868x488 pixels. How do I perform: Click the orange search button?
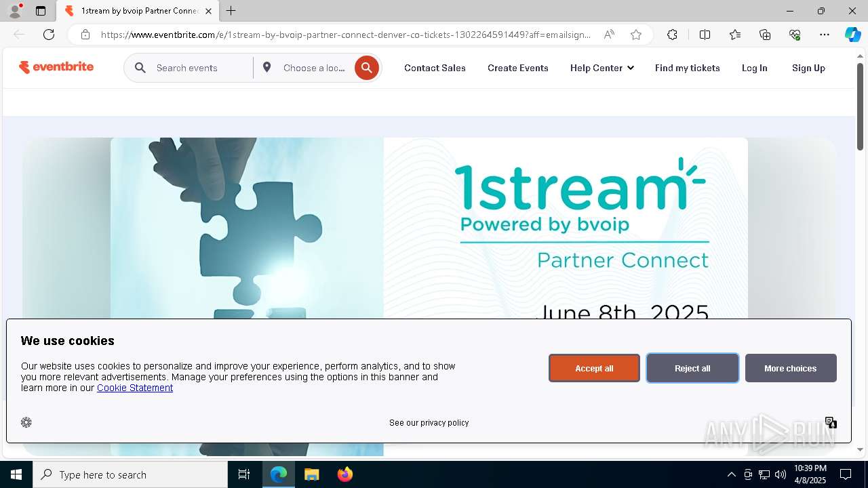(366, 68)
